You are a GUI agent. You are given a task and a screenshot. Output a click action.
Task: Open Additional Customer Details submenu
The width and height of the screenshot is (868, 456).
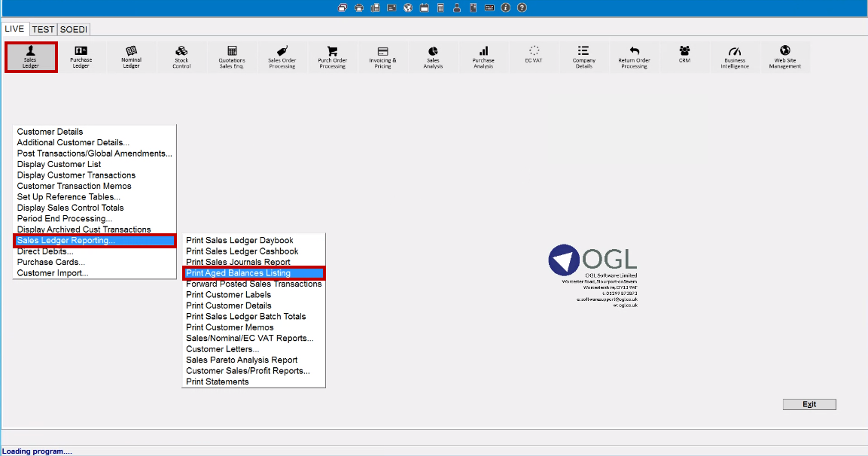point(95,142)
